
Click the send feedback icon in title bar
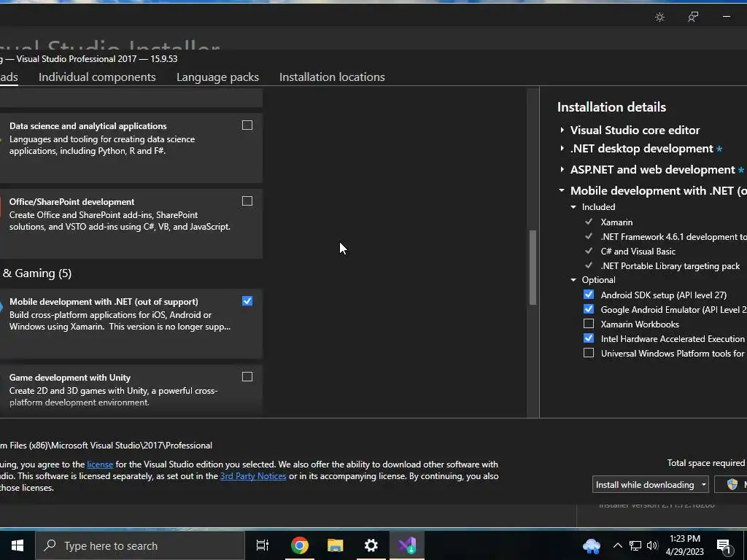[693, 17]
